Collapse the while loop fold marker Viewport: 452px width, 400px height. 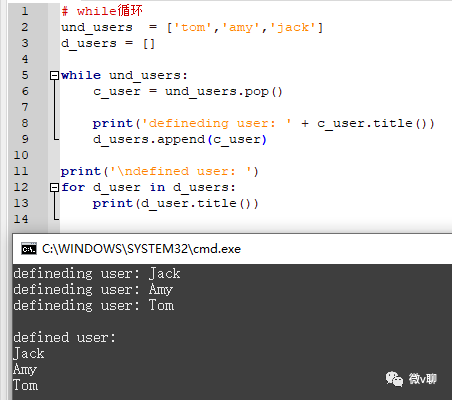click(54, 75)
